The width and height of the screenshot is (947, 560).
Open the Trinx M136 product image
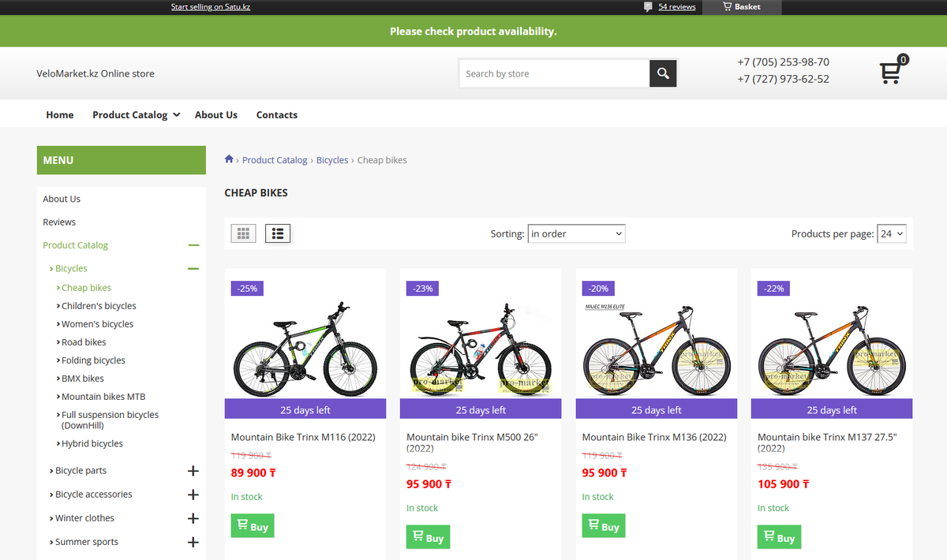click(x=657, y=348)
